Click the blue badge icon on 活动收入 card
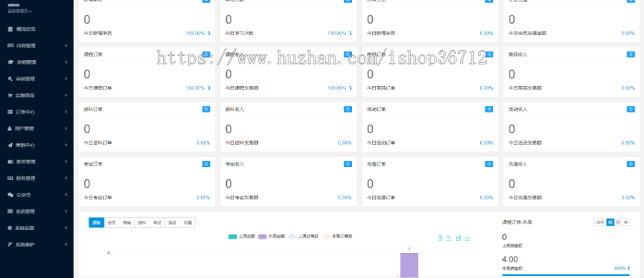The image size is (644, 278). point(630,109)
